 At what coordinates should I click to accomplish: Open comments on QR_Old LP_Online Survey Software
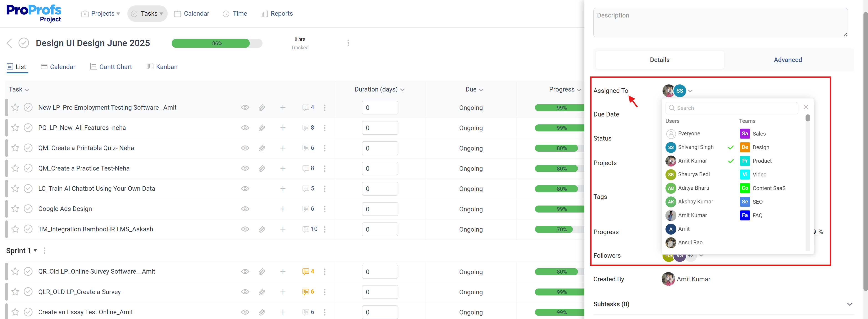(308, 272)
